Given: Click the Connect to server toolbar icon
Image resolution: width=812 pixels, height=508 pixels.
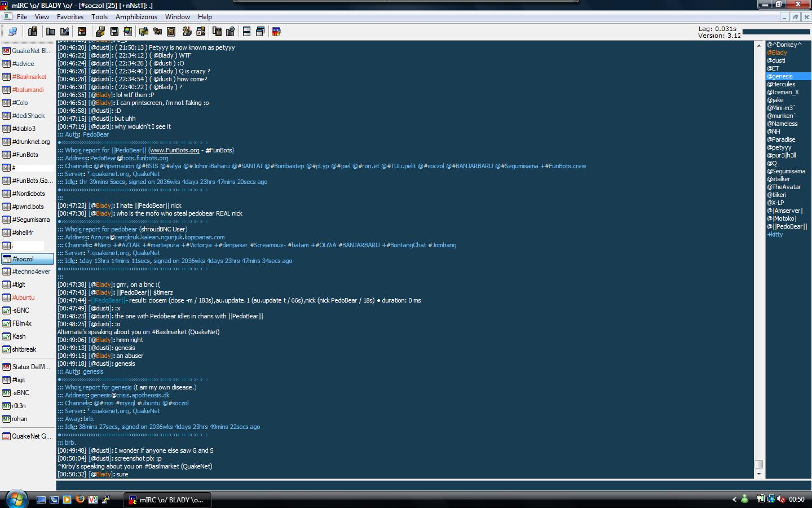Looking at the screenshot, I should tap(12, 32).
